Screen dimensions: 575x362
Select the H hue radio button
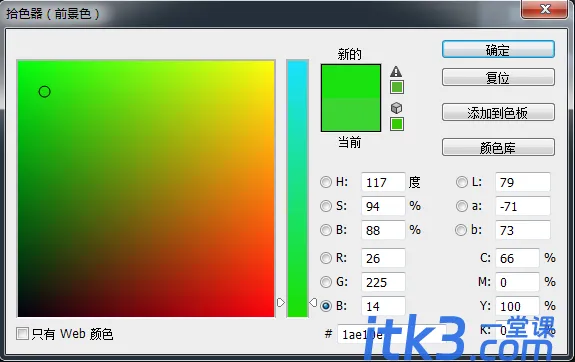[x=326, y=182]
